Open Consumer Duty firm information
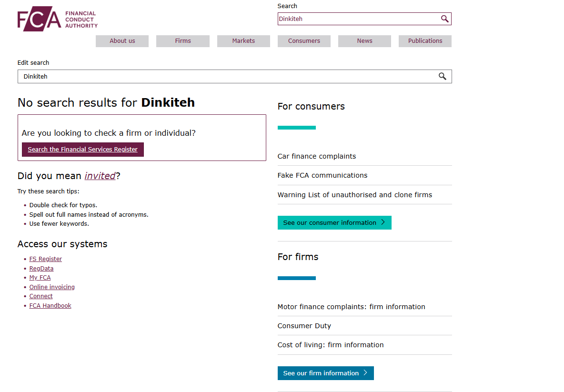The height and width of the screenshot is (392, 564). 304,325
